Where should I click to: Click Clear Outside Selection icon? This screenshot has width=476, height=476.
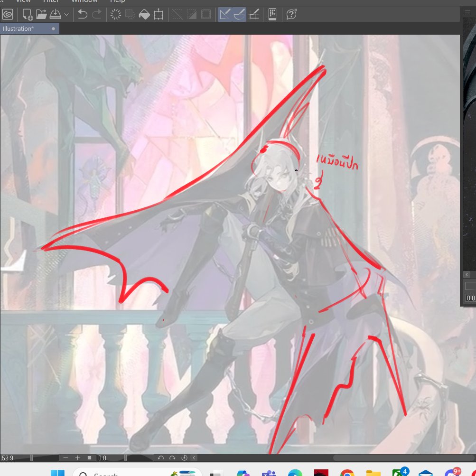pos(130,14)
